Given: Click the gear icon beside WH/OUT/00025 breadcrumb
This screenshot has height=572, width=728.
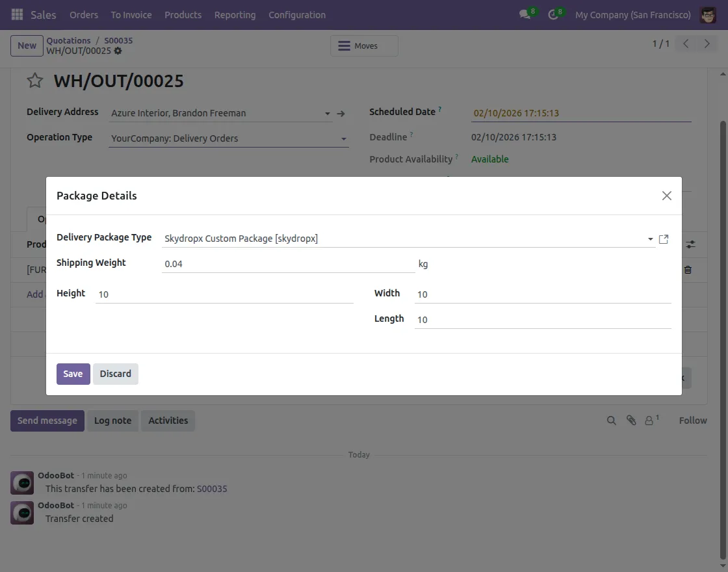Looking at the screenshot, I should [x=118, y=51].
